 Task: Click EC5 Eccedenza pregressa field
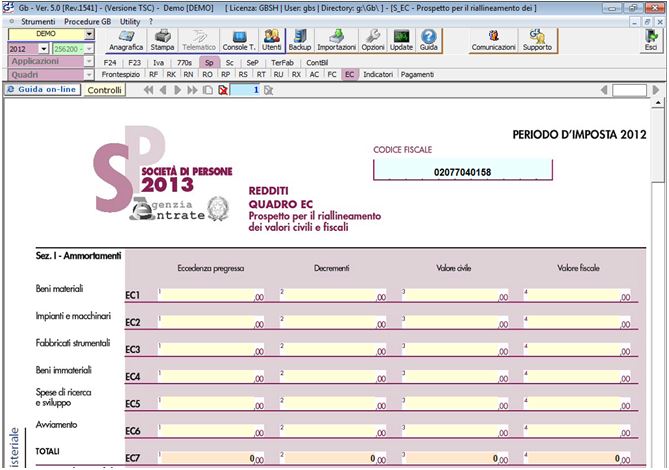[x=212, y=403]
